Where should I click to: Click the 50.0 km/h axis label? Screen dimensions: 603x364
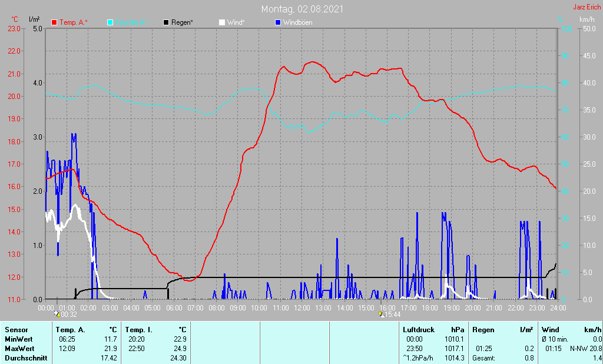click(x=589, y=28)
